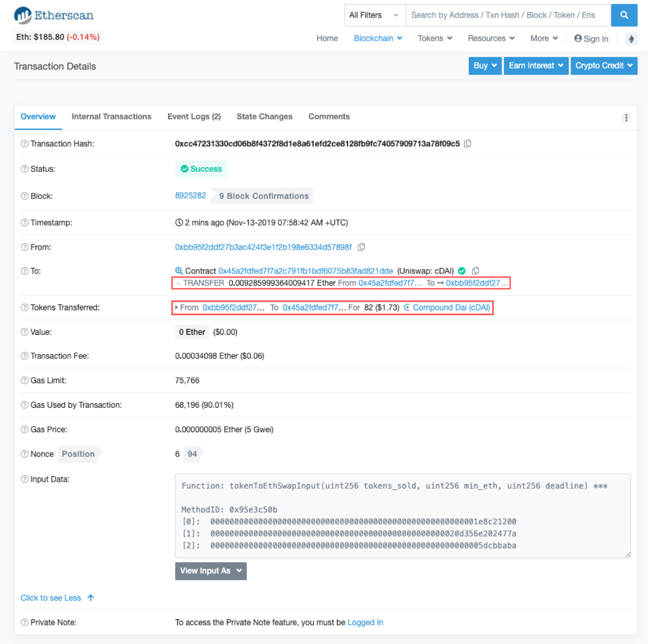This screenshot has height=644, width=648.
Task: Open contract address 0x45a2fdfed7f7a2c... link
Action: coord(305,271)
